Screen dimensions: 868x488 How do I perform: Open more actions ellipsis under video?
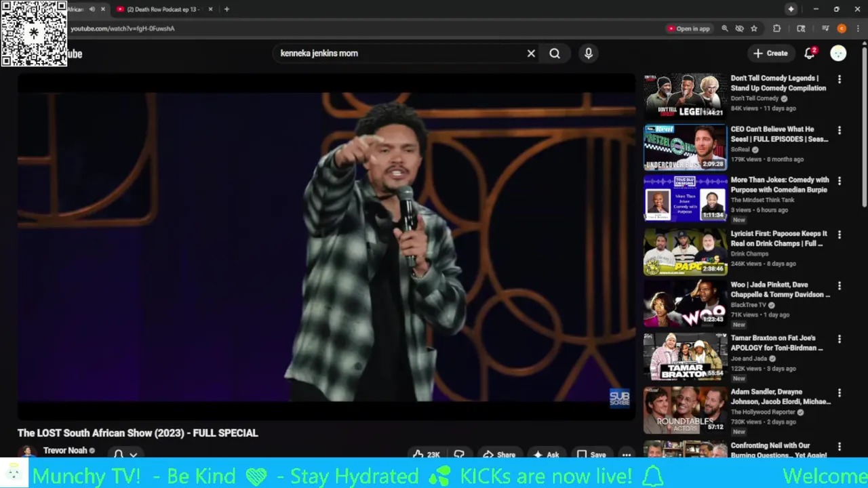click(627, 455)
